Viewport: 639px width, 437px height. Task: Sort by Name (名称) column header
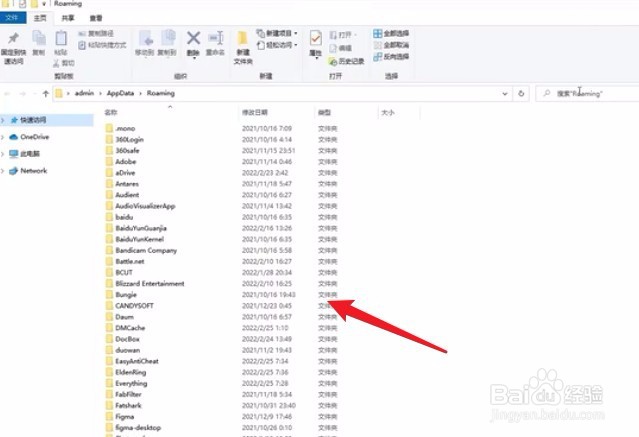tap(111, 113)
